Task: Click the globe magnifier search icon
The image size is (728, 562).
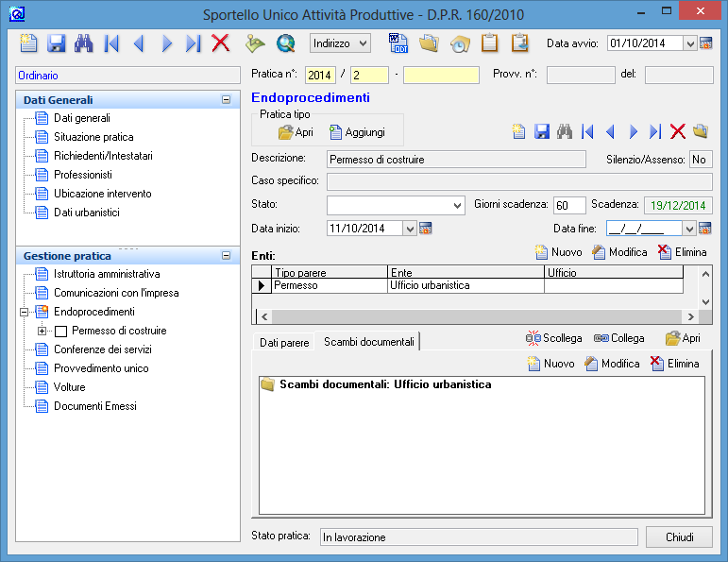Action: click(x=285, y=43)
